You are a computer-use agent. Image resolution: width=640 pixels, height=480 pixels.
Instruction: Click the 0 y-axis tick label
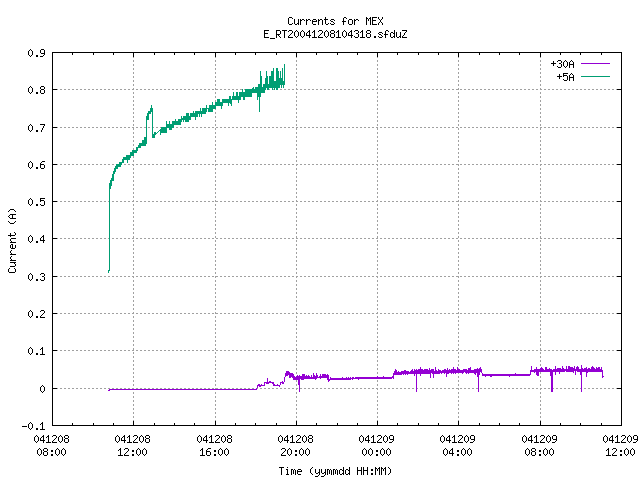click(x=42, y=389)
